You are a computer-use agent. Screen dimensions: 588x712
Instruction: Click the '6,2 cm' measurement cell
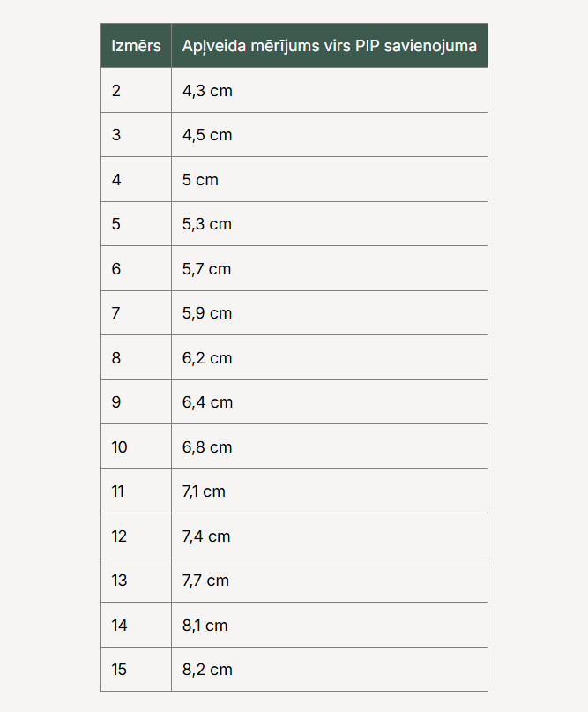[x=207, y=358]
